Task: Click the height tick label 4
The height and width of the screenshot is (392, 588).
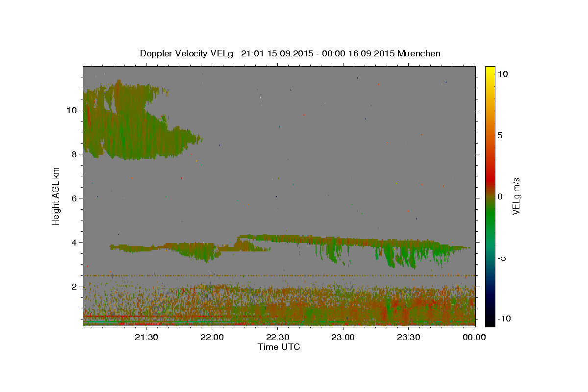Action: (x=74, y=243)
